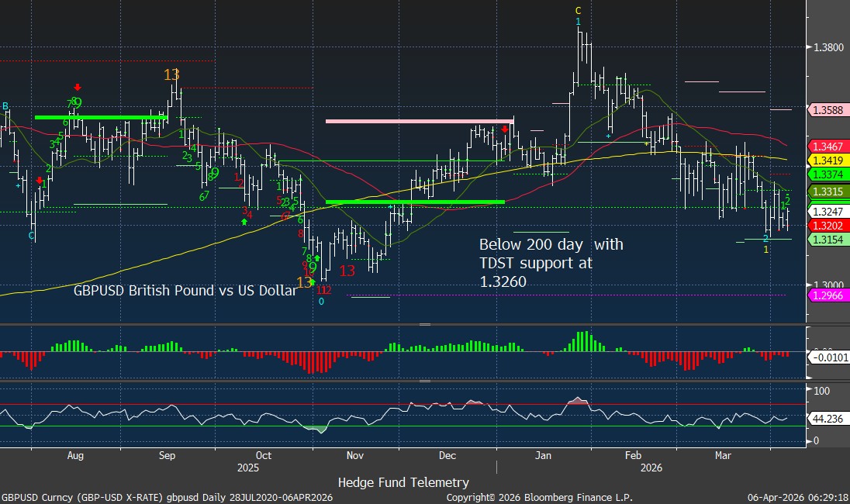Click the 'GBPUSD British Pound vs US Dollar' label
Image resolution: width=850 pixels, height=504 pixels.
(185, 292)
